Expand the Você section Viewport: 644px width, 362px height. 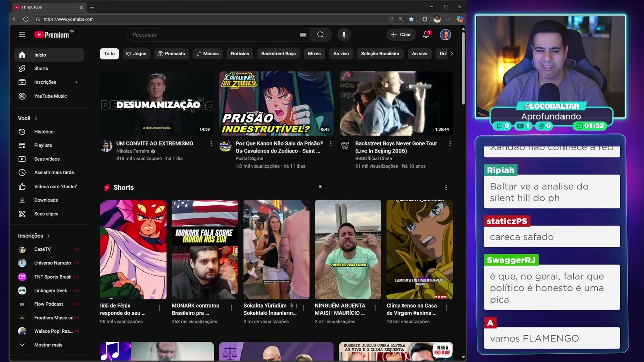coord(28,118)
